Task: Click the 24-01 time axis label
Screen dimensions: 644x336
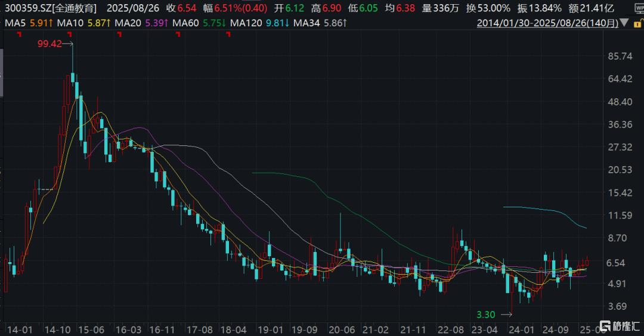Action: tap(522, 330)
